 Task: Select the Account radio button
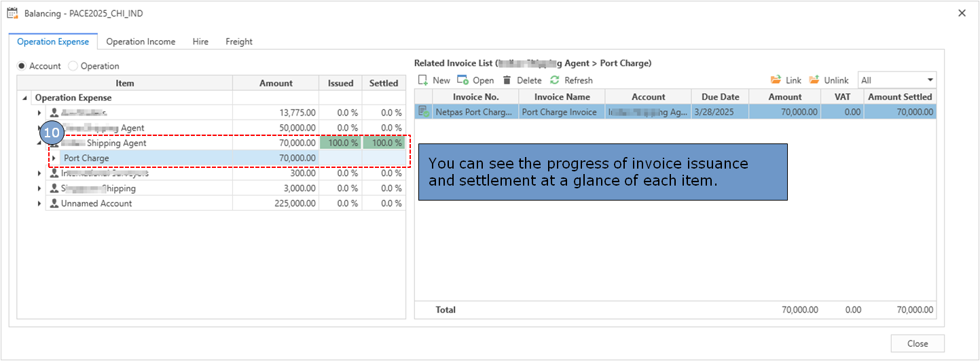pyautogui.click(x=22, y=66)
